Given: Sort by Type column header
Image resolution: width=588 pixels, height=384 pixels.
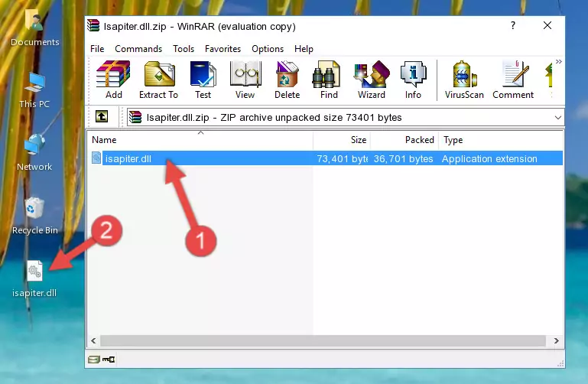Looking at the screenshot, I should tap(501, 140).
